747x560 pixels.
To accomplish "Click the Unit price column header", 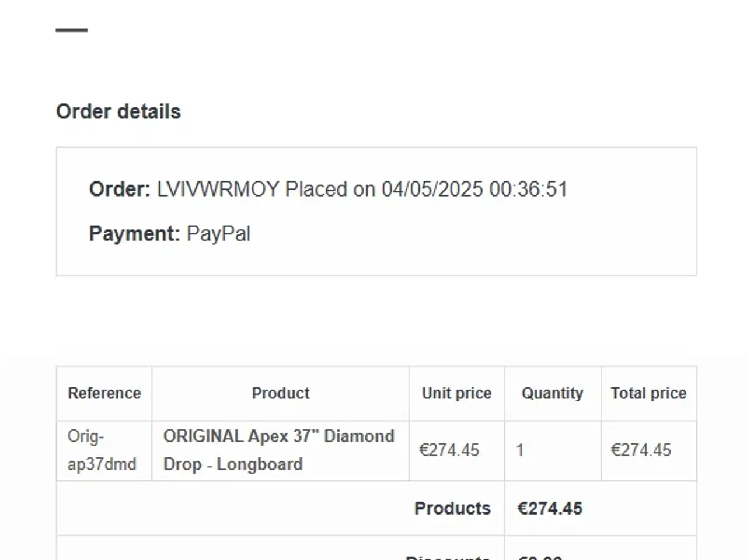I will tap(456, 393).
